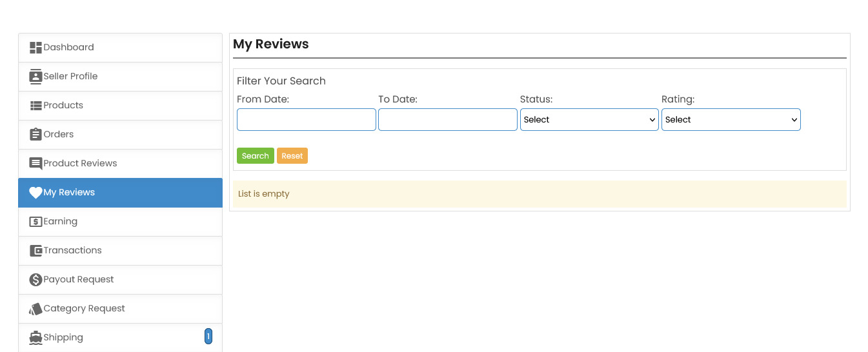Click the Earning dollar bill icon
Viewport: 868px width, 352px height.
click(x=35, y=222)
